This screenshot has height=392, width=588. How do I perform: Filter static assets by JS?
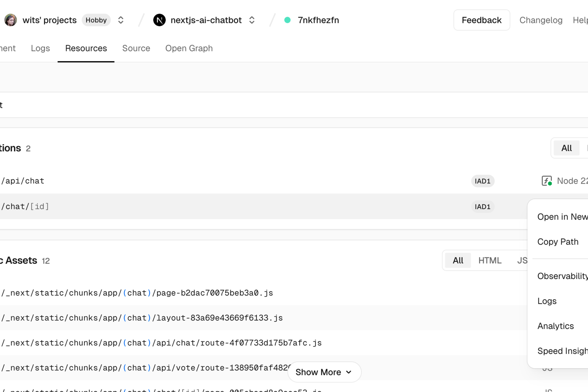[x=522, y=260]
